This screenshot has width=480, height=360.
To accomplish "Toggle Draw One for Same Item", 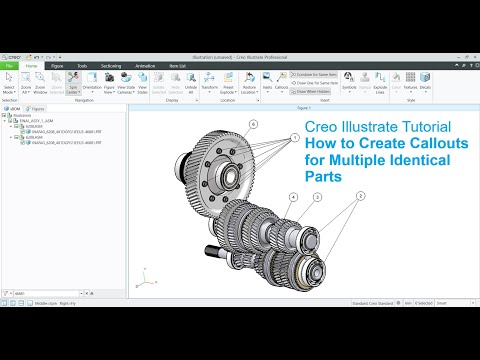I will click(315, 83).
